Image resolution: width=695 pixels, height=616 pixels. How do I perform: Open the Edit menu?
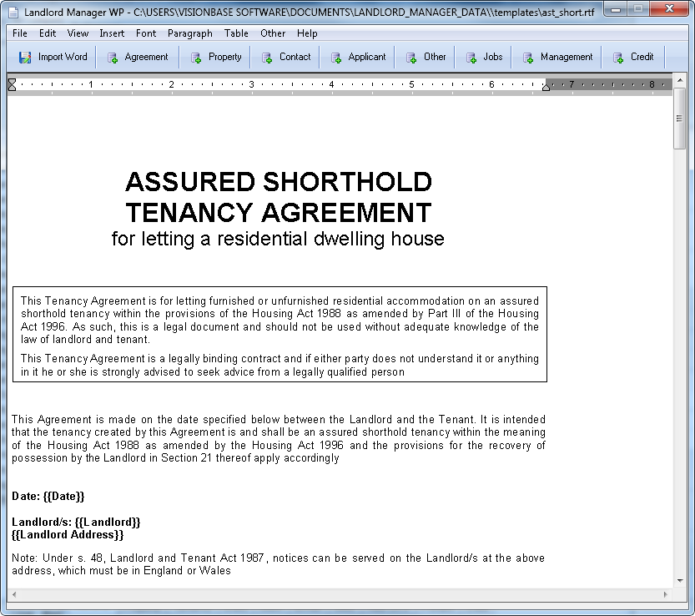pyautogui.click(x=48, y=33)
